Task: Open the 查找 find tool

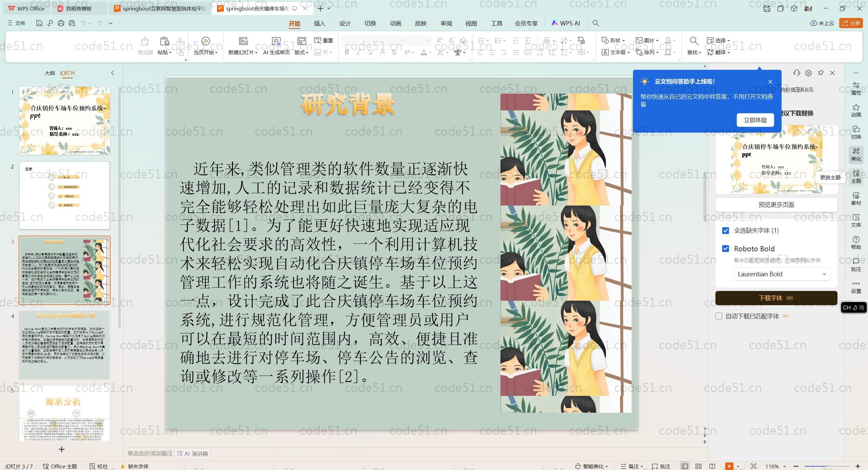Action: click(694, 41)
